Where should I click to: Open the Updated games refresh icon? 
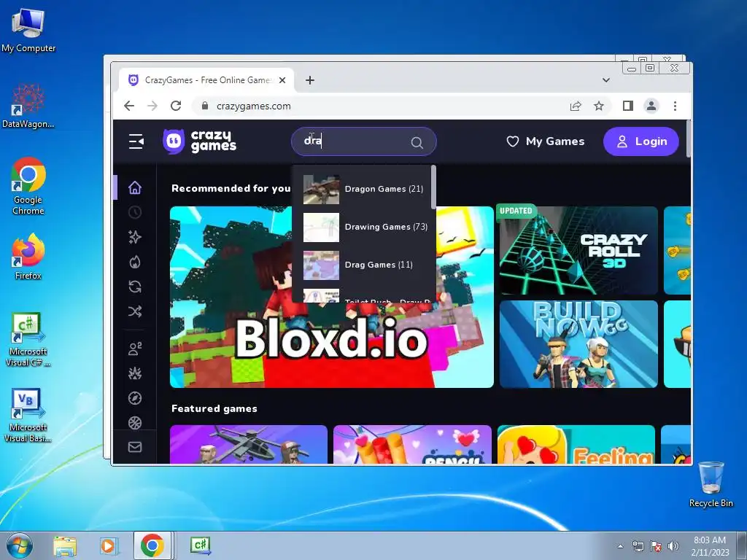(x=135, y=287)
